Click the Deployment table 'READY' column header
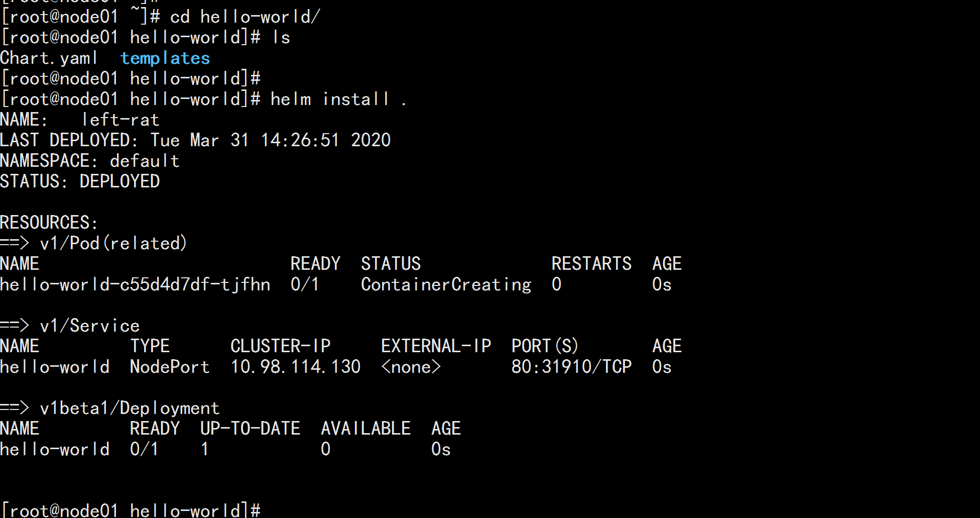 155,429
